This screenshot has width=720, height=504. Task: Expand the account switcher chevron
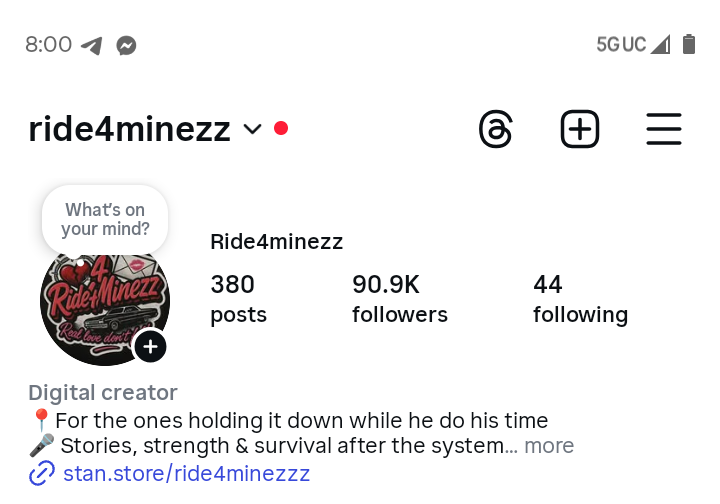coord(252,129)
